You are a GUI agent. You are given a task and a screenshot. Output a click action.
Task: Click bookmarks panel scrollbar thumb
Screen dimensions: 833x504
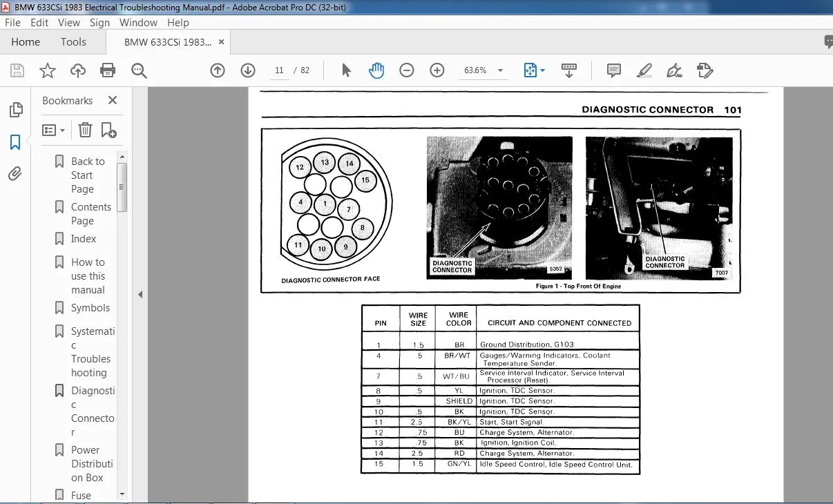pos(122,187)
